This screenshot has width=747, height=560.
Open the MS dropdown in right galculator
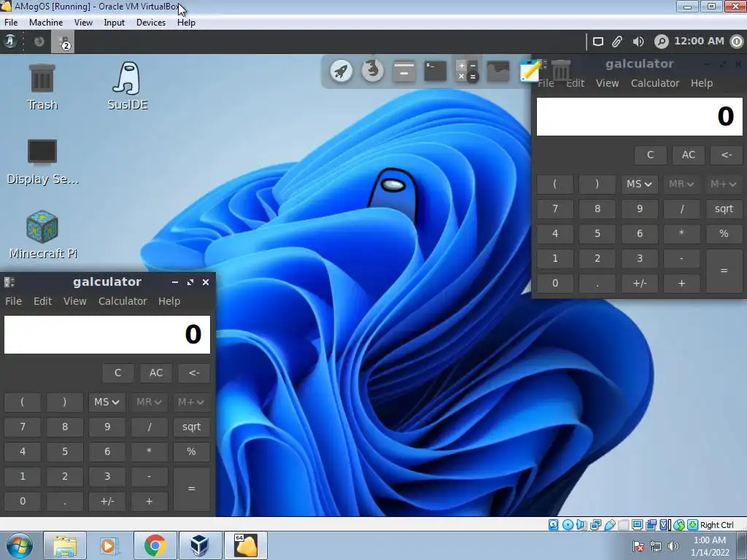click(x=639, y=184)
